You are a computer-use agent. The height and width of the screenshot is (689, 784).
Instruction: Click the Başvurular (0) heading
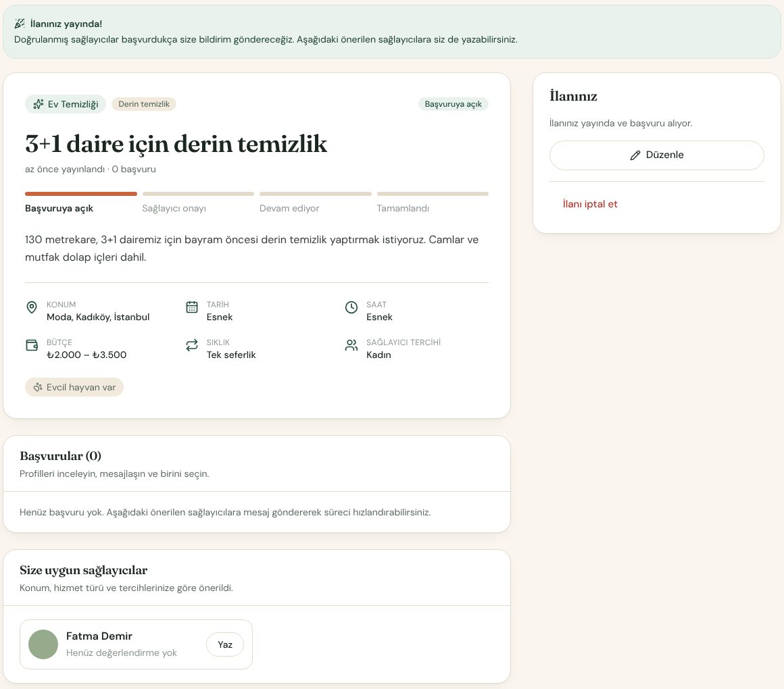pos(61,456)
